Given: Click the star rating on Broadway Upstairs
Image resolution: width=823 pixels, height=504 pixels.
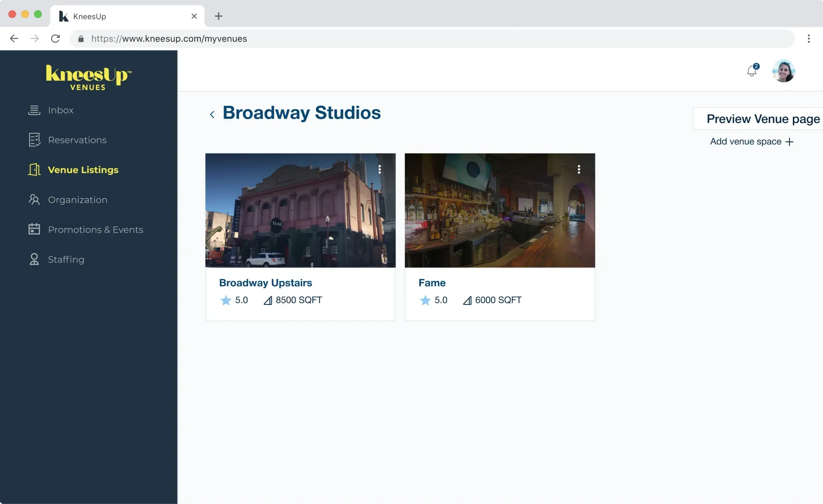Looking at the screenshot, I should click(226, 300).
